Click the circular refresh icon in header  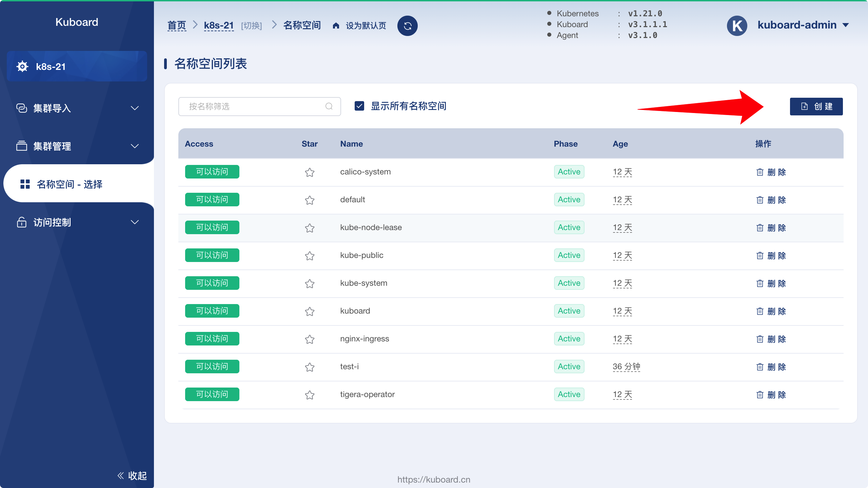coord(407,26)
